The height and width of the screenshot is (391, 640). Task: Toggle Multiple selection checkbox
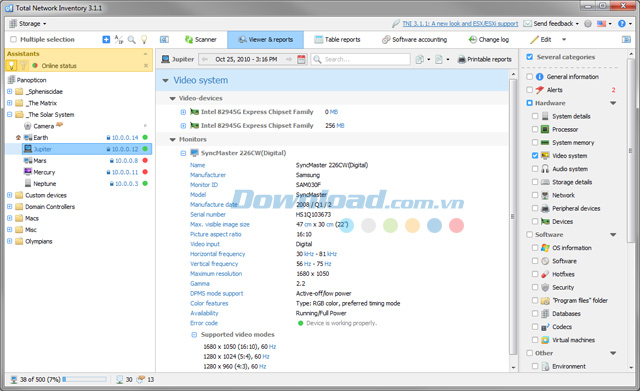point(13,40)
